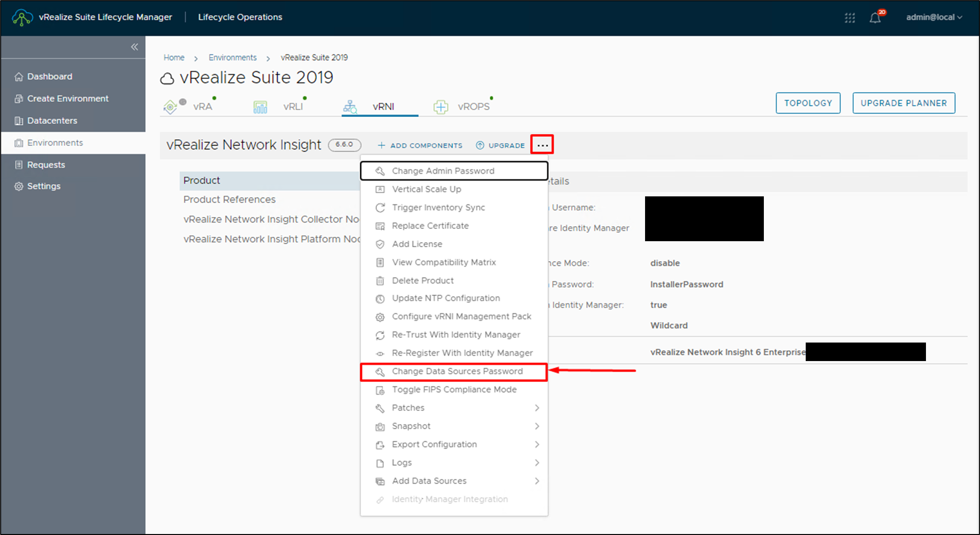Click the Dashboard home icon in sidebar
Viewport: 980px width, 535px height.
[19, 76]
